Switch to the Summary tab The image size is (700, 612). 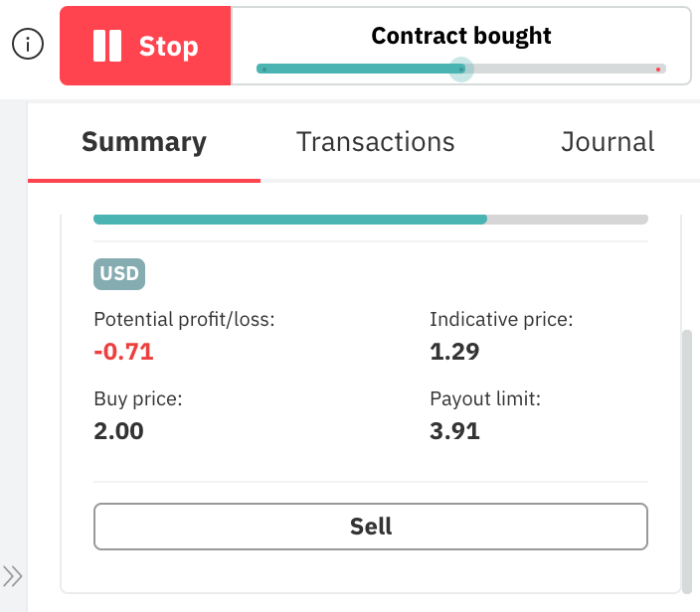click(x=144, y=142)
